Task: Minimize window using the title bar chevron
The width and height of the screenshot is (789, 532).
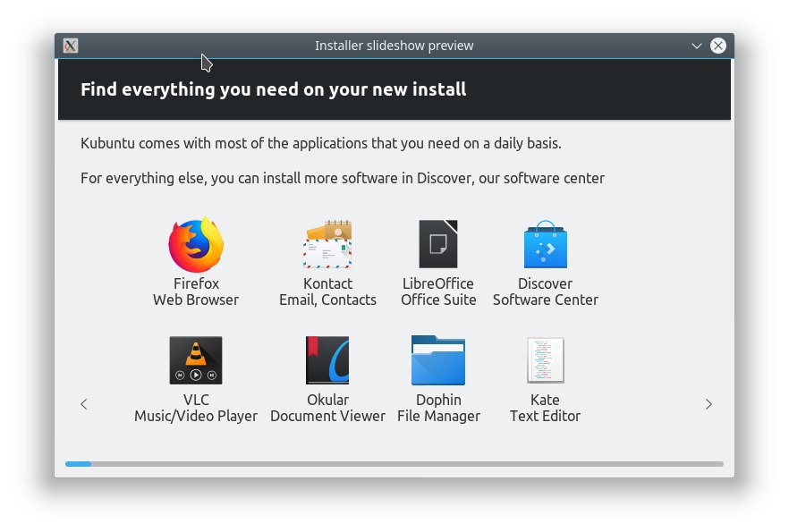Action: 696,46
